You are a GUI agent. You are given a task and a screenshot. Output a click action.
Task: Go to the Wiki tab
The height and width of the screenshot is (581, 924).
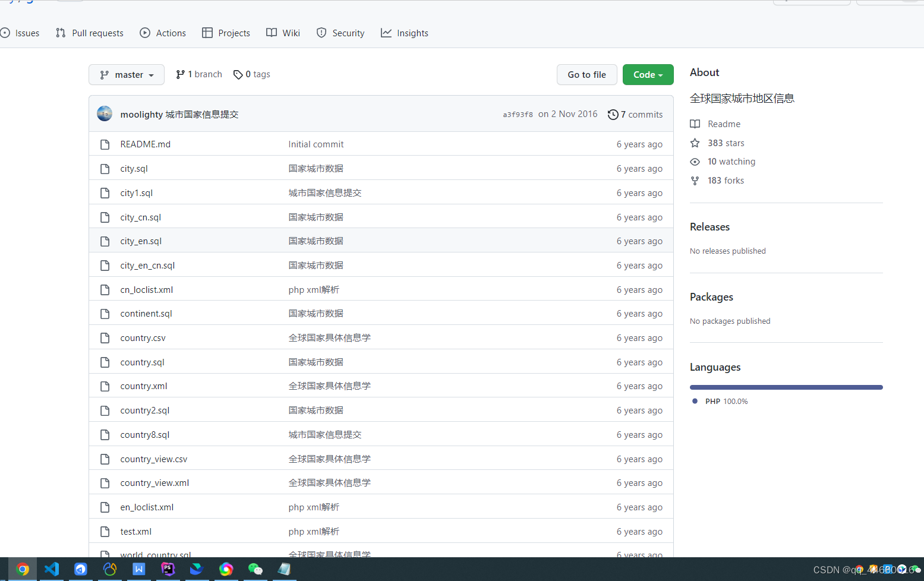283,33
